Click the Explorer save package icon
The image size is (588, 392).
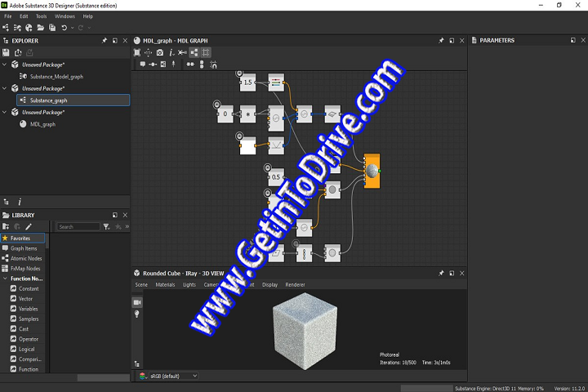click(x=6, y=52)
